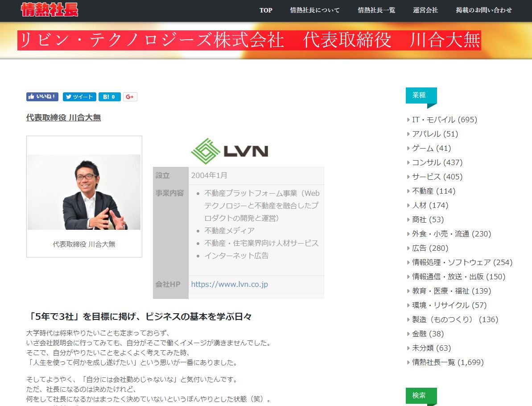Open the IT・モバイル (695) category

pos(445,120)
